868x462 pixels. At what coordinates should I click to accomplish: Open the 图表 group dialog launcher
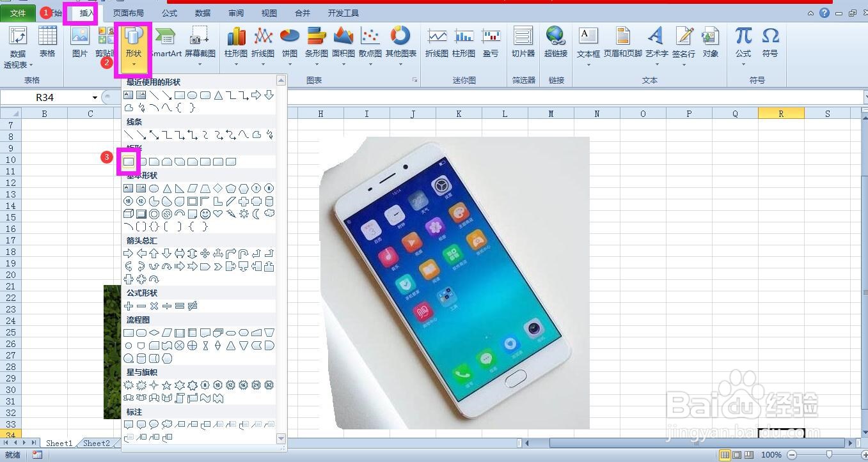pos(414,80)
